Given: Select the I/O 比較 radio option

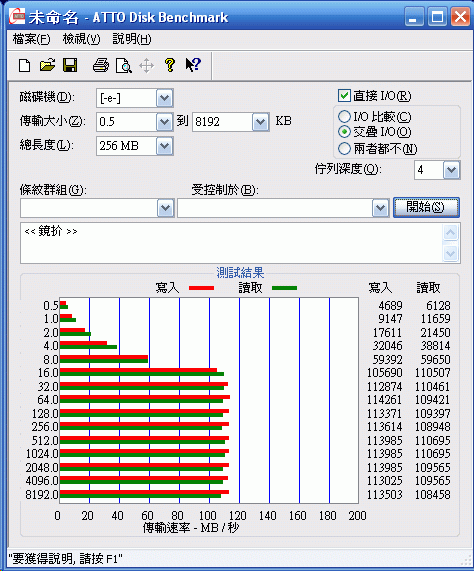Looking at the screenshot, I should point(344,117).
